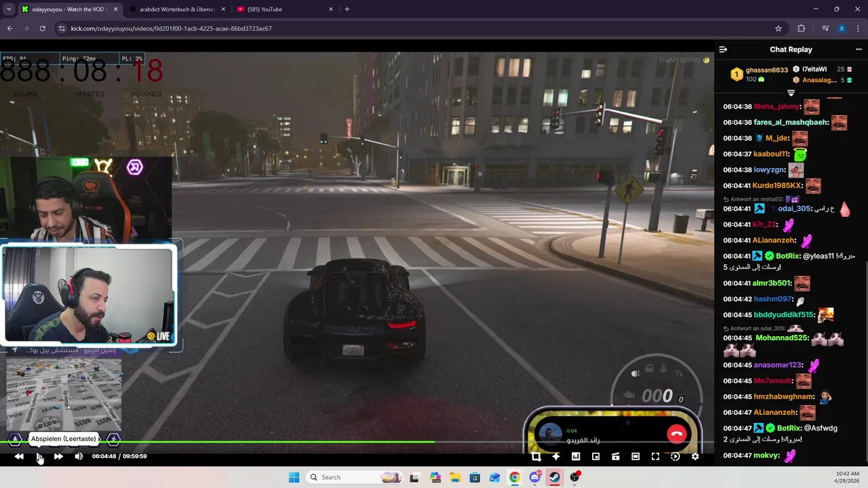This screenshot has width=868, height=488.
Task: Click the chat timestamp 06:04:38 by iowyzgn
Action: [x=737, y=170]
